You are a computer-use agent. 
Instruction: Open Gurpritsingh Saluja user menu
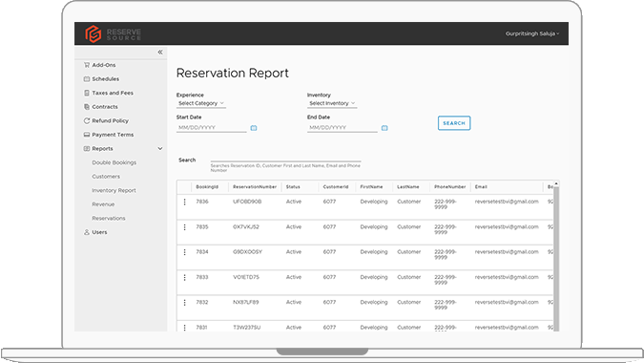532,33
